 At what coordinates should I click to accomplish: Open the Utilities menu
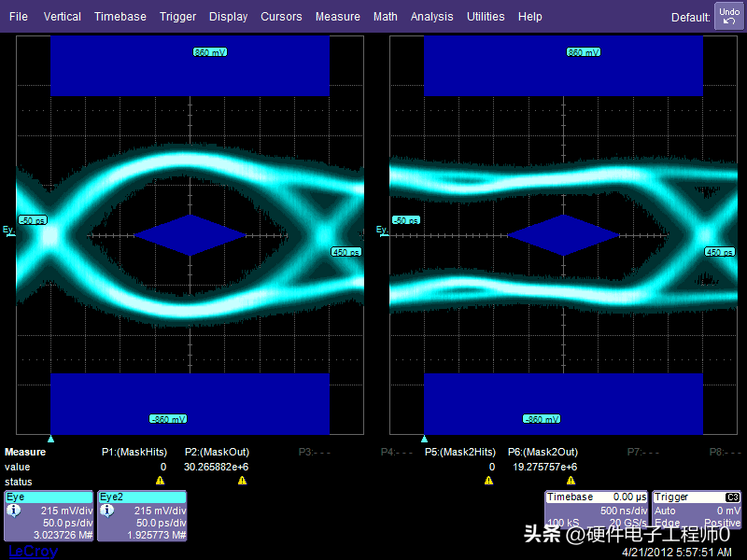pyautogui.click(x=486, y=17)
